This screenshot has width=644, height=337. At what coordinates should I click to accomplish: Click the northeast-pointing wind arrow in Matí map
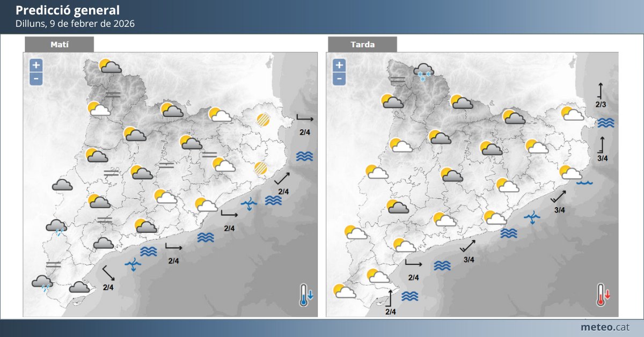[x=282, y=179]
